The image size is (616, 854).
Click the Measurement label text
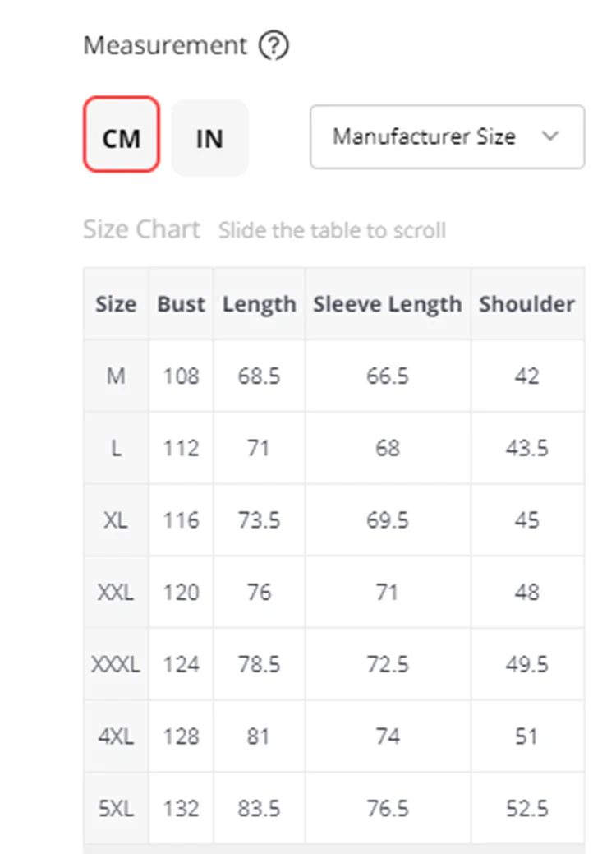(165, 45)
